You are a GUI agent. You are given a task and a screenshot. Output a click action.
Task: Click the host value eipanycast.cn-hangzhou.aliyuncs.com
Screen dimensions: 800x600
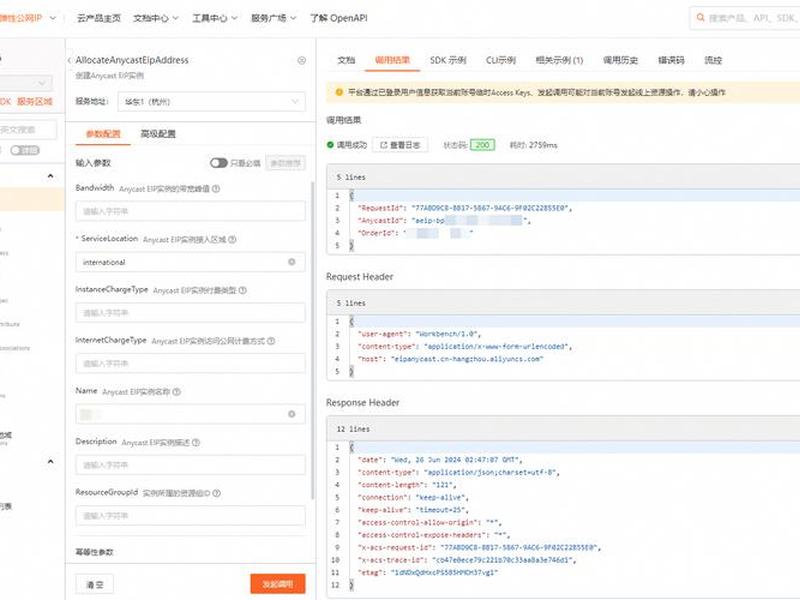[467, 359]
